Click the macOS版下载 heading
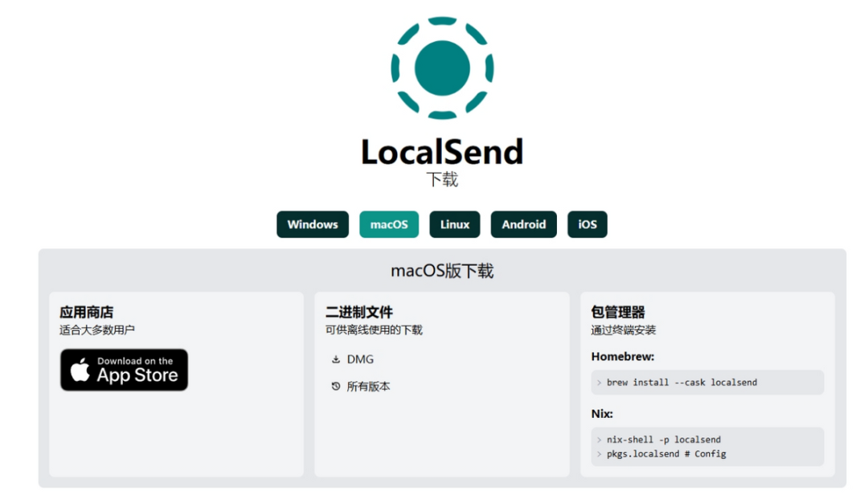868x496 pixels. click(x=442, y=271)
